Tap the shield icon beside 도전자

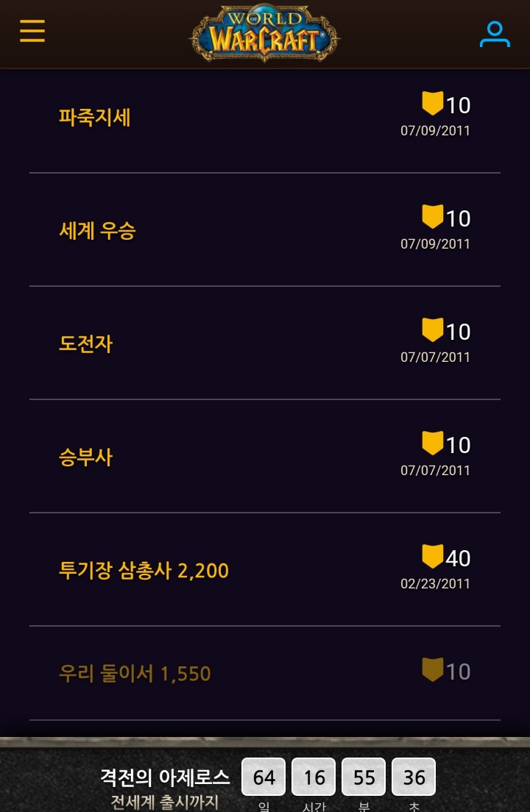pyautogui.click(x=432, y=330)
